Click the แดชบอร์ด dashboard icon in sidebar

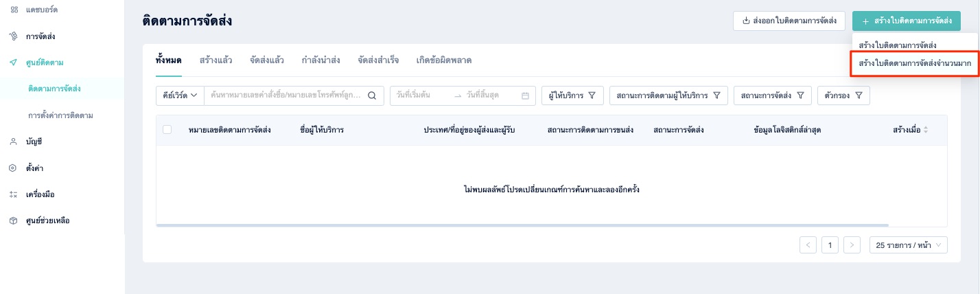point(14,10)
